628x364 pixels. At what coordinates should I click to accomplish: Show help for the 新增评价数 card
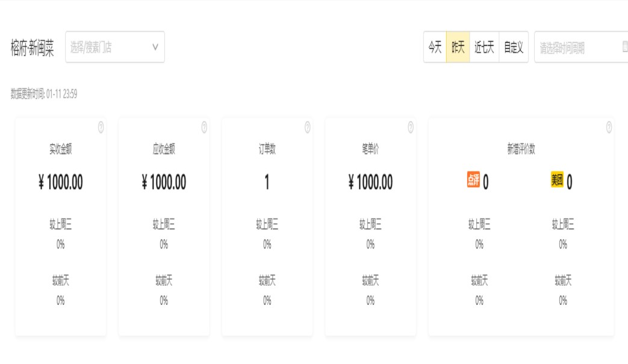609,127
